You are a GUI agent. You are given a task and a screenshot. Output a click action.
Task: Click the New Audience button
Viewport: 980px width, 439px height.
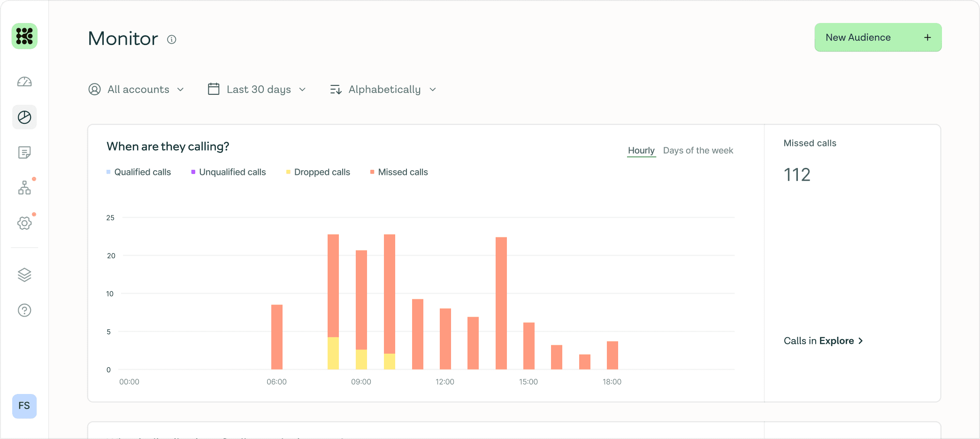(x=878, y=38)
